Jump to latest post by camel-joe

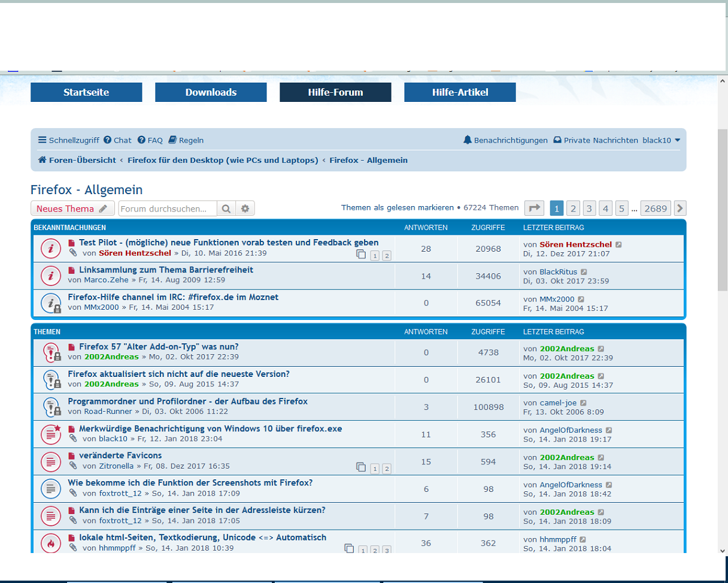click(x=583, y=403)
